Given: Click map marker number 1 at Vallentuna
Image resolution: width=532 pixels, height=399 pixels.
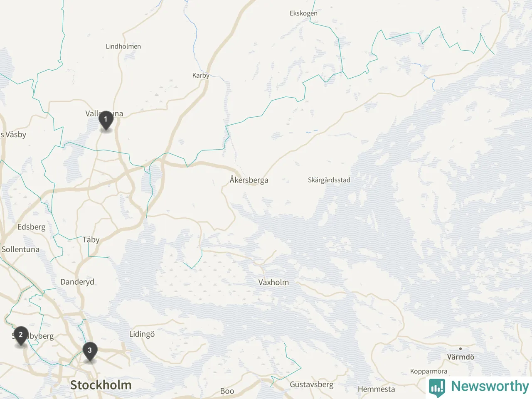Looking at the screenshot, I should coord(106,121).
